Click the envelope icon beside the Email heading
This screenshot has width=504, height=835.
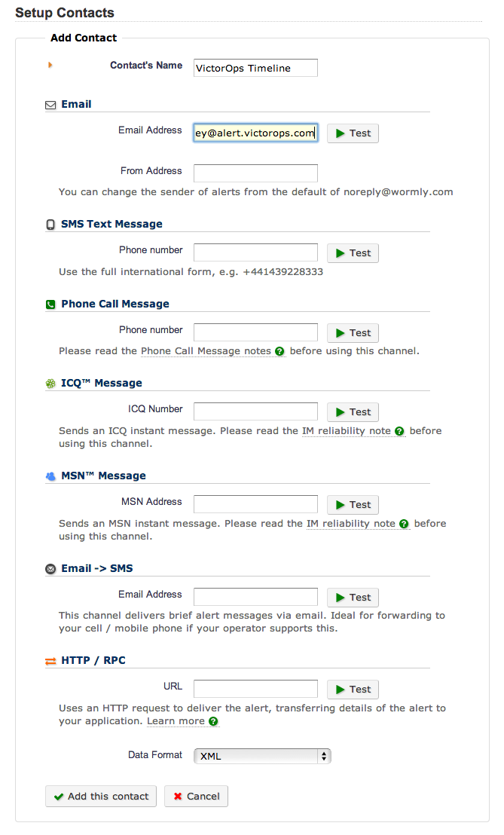click(50, 105)
